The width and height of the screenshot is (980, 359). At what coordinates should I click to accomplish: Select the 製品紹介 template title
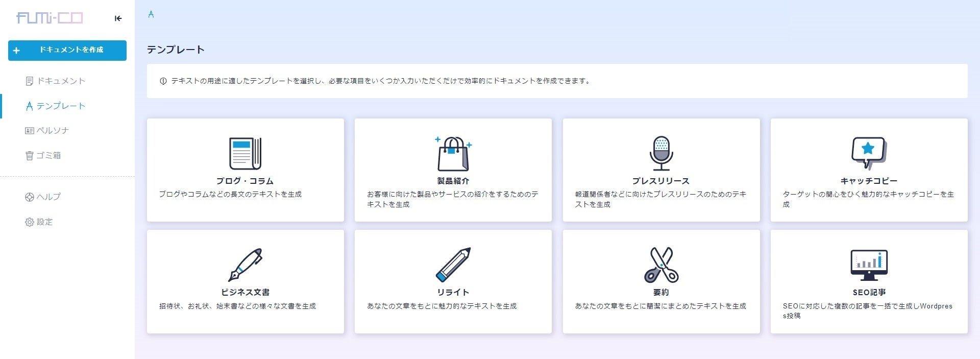click(453, 181)
